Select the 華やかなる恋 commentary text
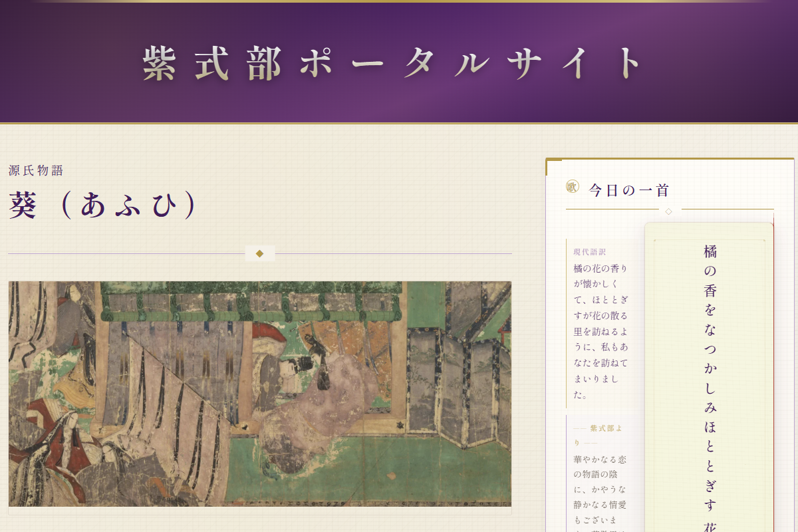The image size is (798, 532). point(600,492)
